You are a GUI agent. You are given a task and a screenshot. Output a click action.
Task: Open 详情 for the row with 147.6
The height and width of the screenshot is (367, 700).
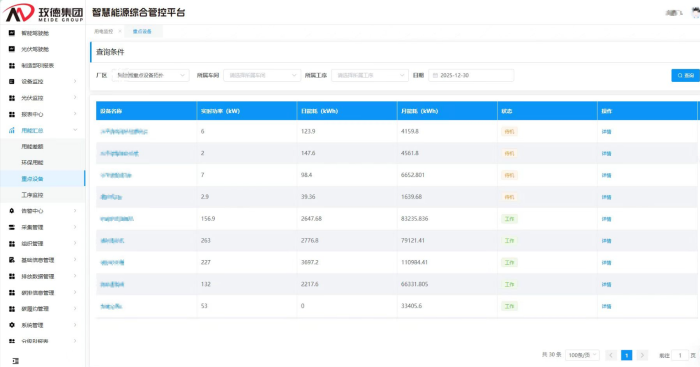point(606,154)
